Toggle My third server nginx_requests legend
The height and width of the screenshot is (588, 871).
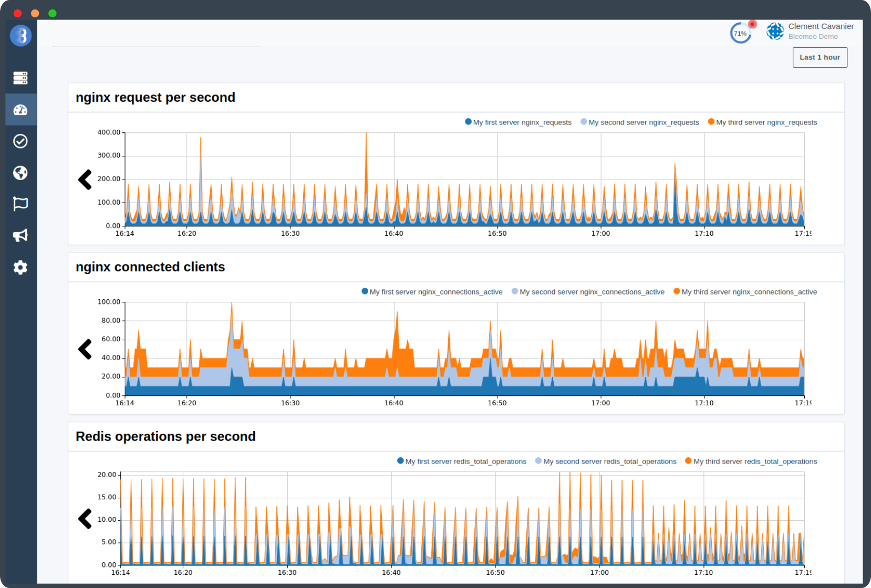[762, 122]
